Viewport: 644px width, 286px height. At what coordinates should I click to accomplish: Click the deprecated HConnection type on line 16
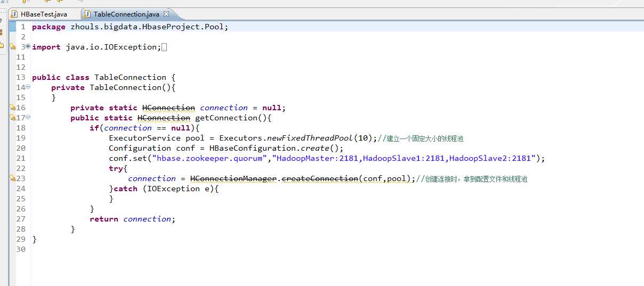coord(168,108)
